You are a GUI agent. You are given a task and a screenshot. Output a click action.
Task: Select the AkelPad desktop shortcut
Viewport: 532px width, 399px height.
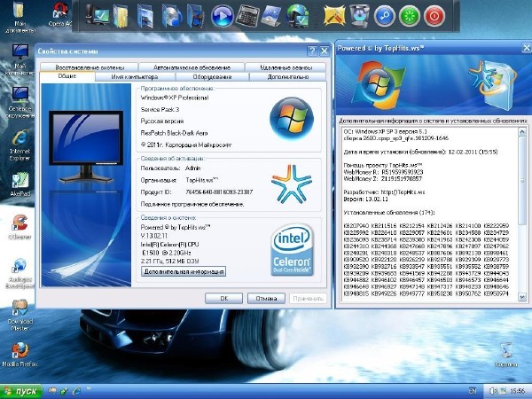[20, 185]
